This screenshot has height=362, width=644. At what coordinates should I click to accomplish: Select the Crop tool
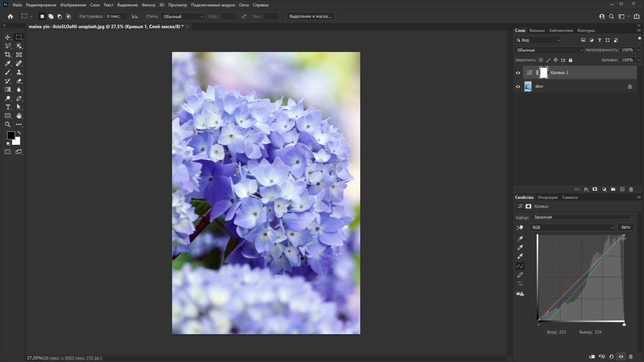(x=8, y=55)
